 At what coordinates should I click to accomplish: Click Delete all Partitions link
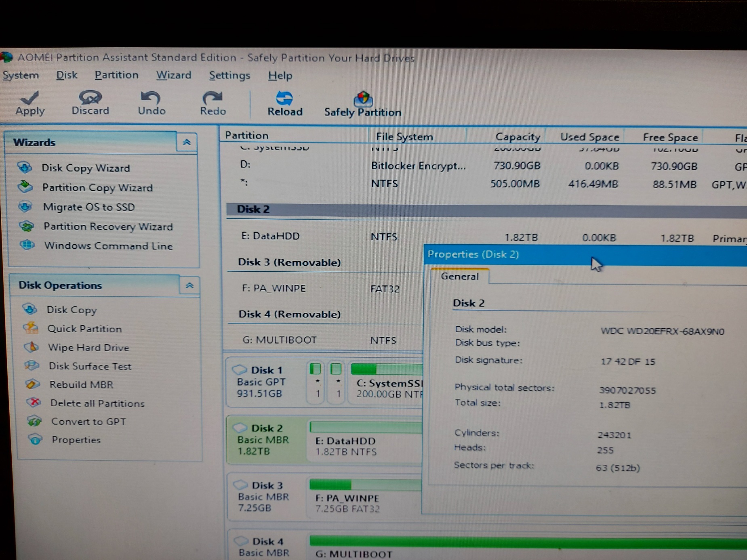tap(97, 403)
